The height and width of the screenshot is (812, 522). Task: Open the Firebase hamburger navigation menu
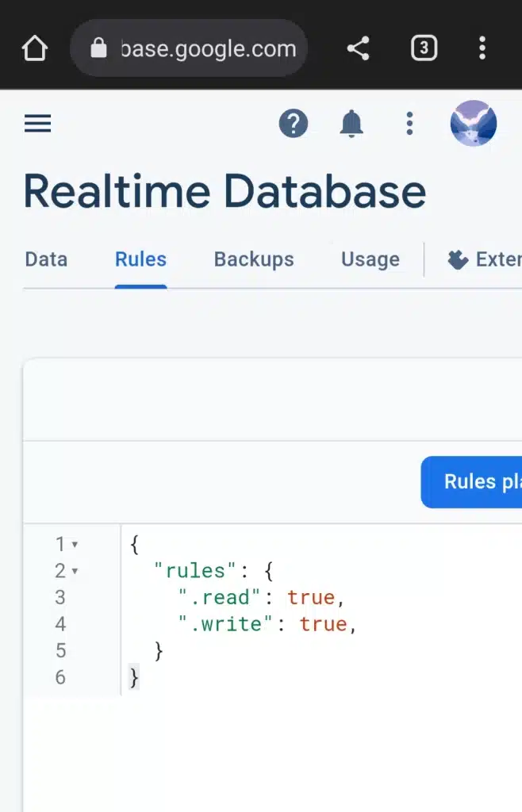[x=37, y=124]
